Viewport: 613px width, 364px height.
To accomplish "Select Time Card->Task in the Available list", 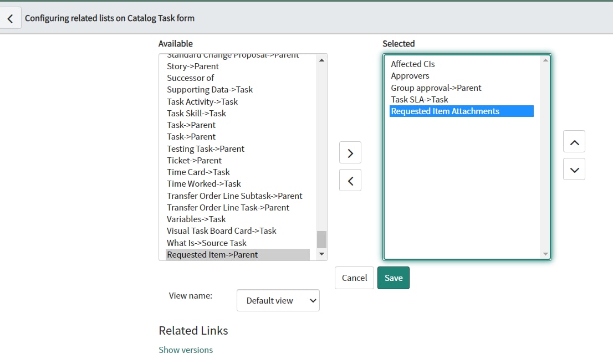I will point(198,172).
